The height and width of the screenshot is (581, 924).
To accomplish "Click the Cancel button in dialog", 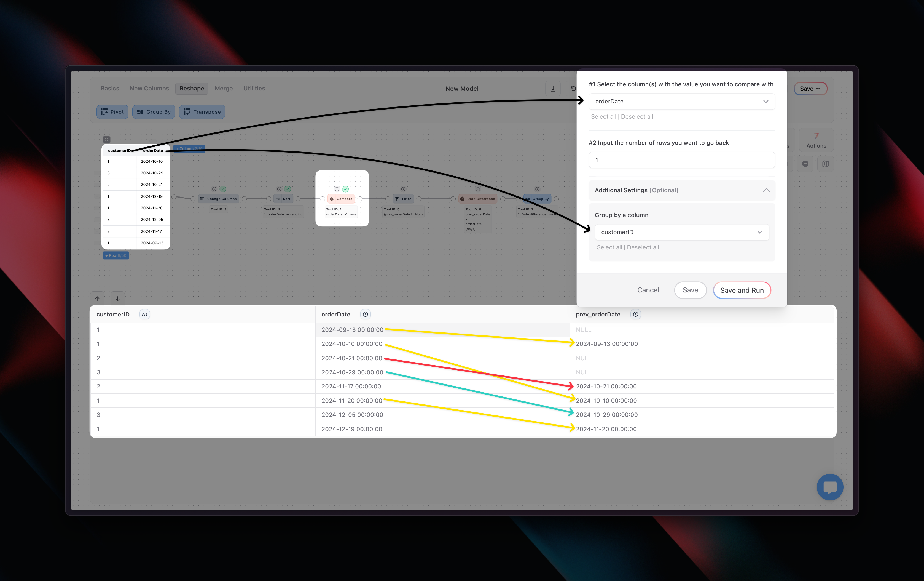I will (x=648, y=290).
